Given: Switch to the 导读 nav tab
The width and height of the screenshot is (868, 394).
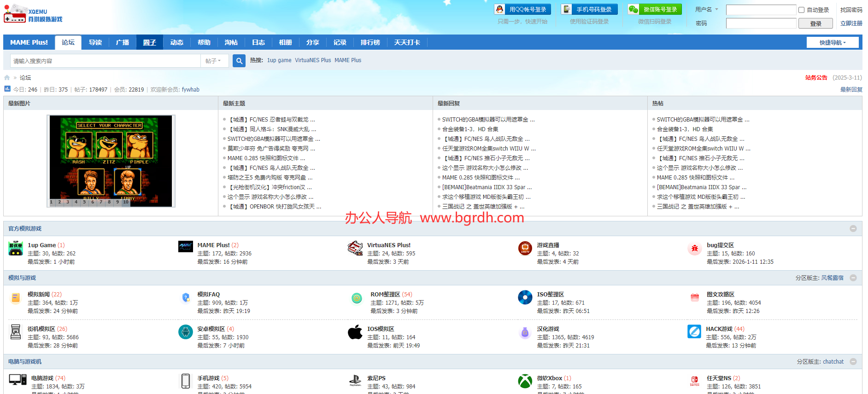Looking at the screenshot, I should [95, 42].
